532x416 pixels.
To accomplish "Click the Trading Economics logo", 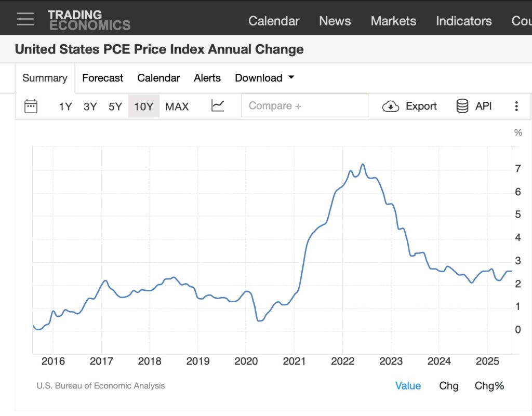I will click(x=89, y=20).
